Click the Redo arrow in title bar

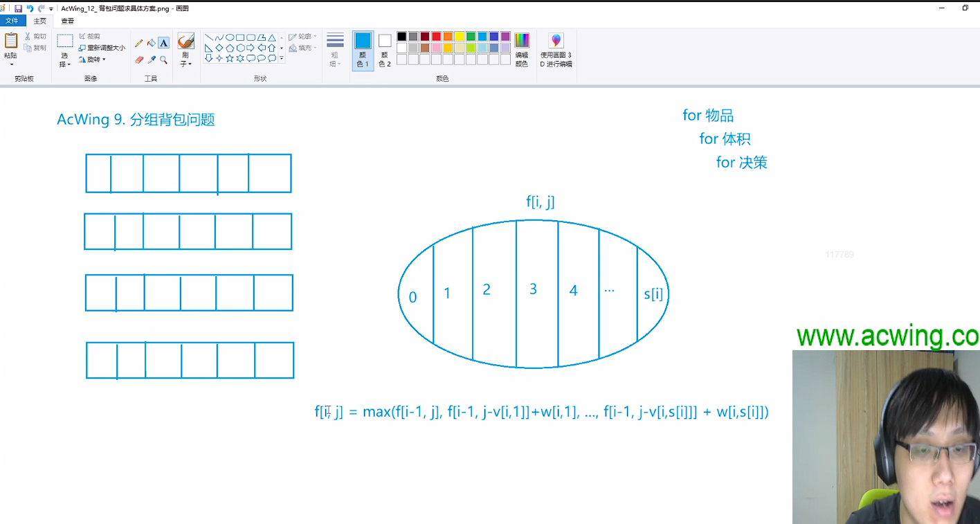pyautogui.click(x=42, y=8)
